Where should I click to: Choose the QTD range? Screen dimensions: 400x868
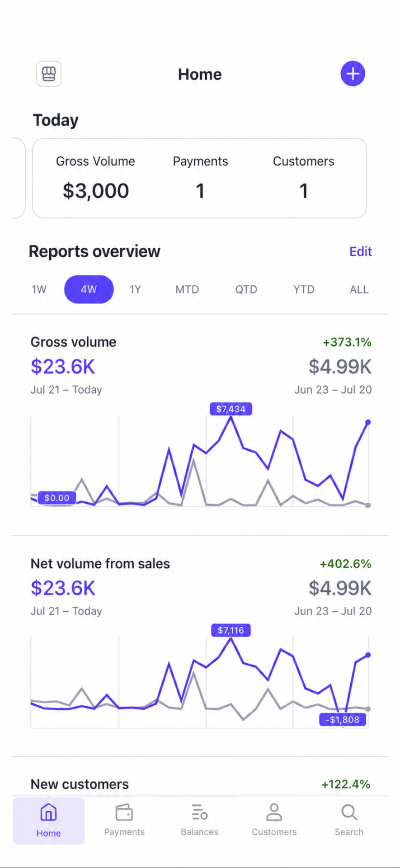pos(246,289)
